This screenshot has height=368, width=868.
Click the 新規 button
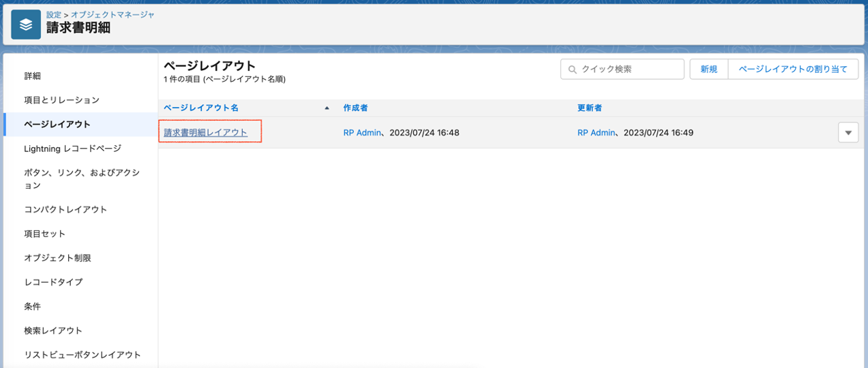(x=708, y=70)
